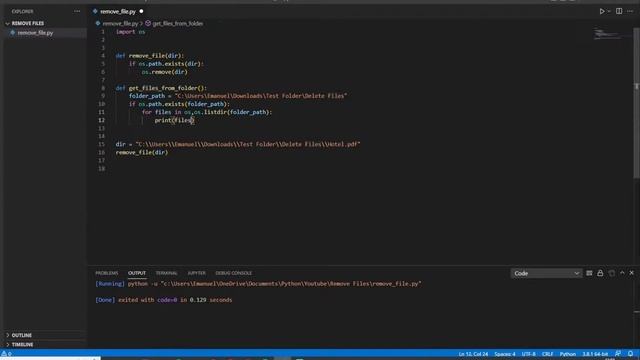Click 'os.remove(dir)' on line 6
This screenshot has height=360, width=640.
pyautogui.click(x=164, y=72)
